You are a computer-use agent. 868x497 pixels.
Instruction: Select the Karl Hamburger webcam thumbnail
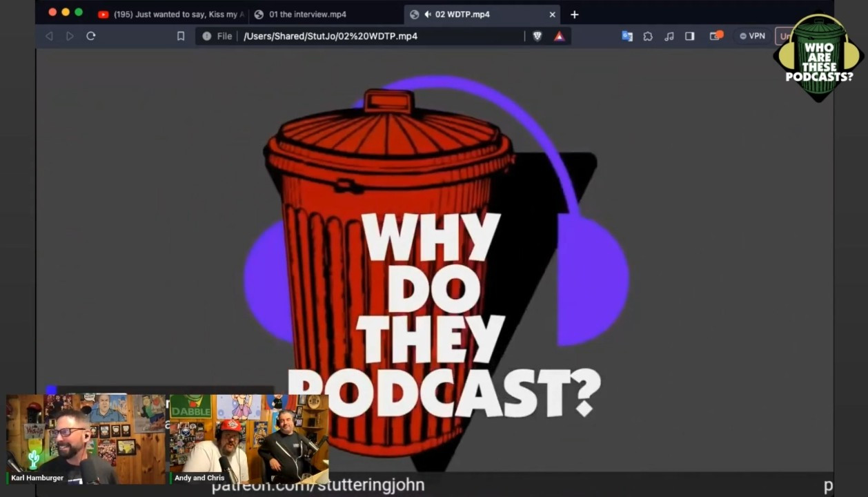(x=86, y=439)
